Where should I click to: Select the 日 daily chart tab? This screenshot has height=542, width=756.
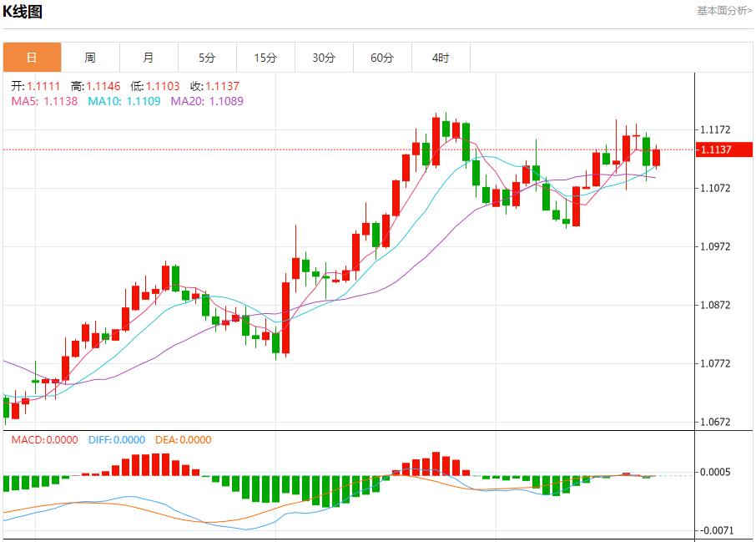pos(32,58)
